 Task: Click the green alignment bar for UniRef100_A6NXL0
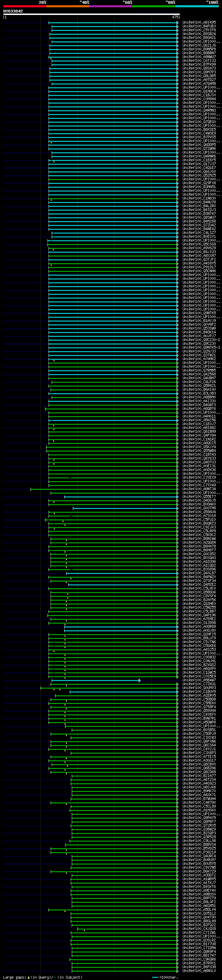coord(125,971)
